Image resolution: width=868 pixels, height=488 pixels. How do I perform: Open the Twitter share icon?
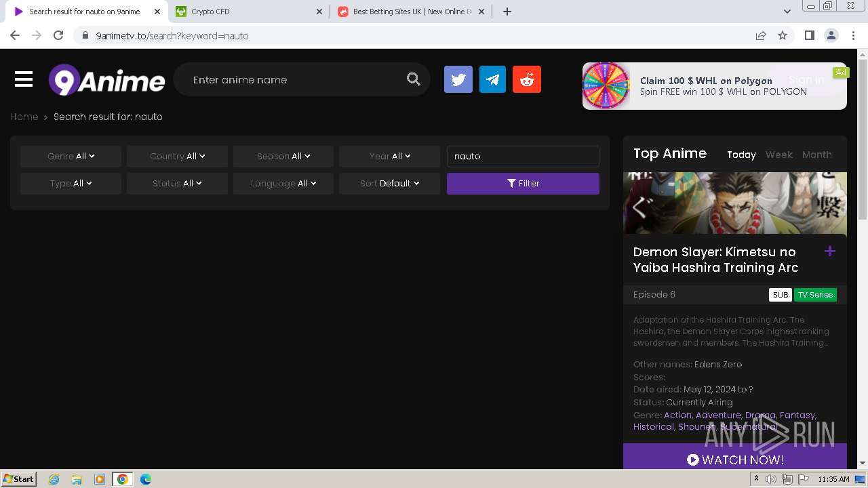(458, 79)
